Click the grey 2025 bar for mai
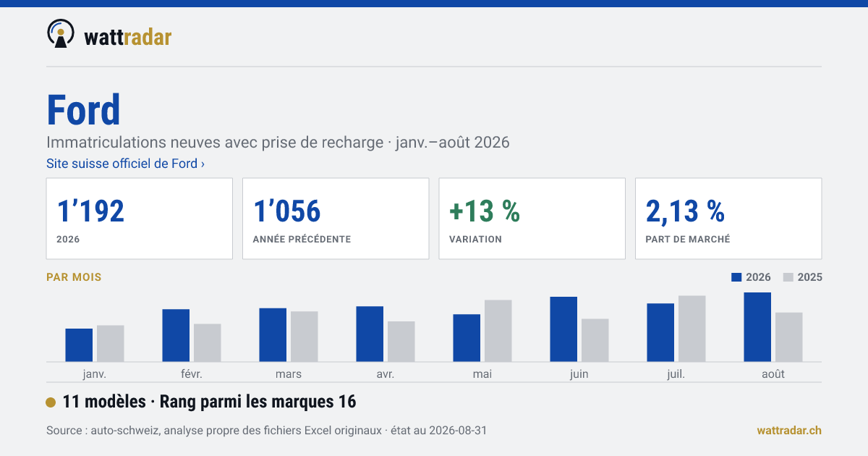 click(498, 331)
